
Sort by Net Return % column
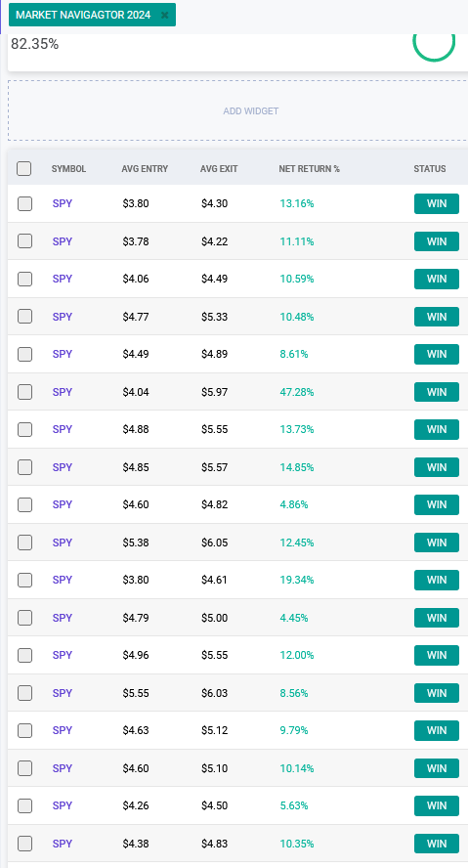[310, 169]
